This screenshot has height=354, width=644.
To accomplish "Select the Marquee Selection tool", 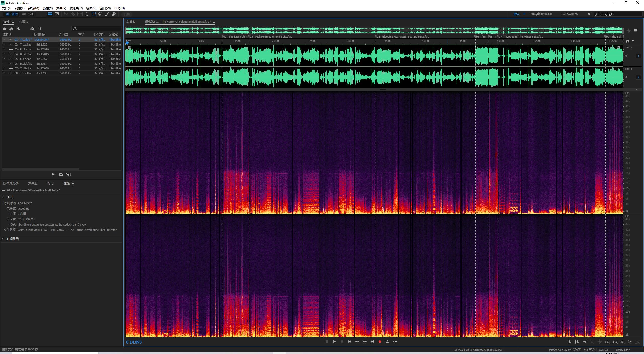I will (94, 14).
